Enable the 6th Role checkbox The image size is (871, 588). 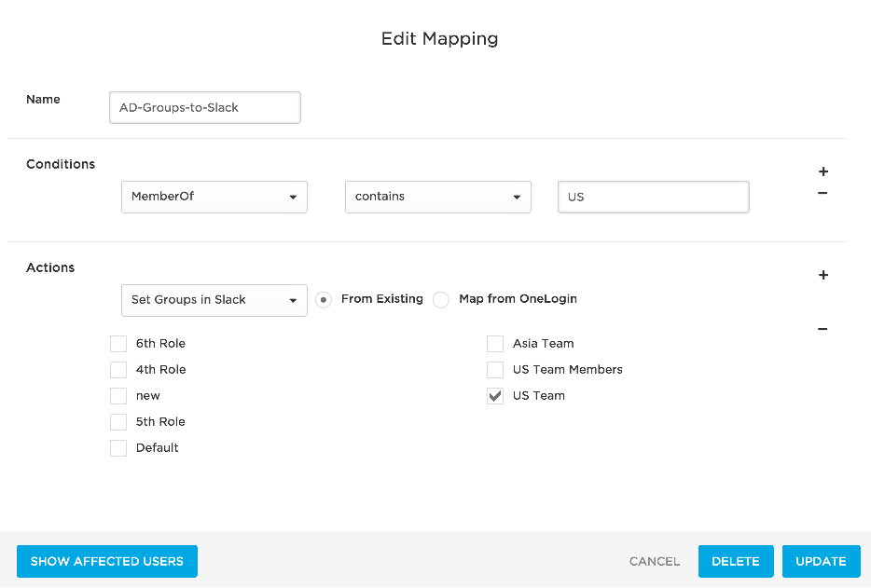[x=118, y=344]
